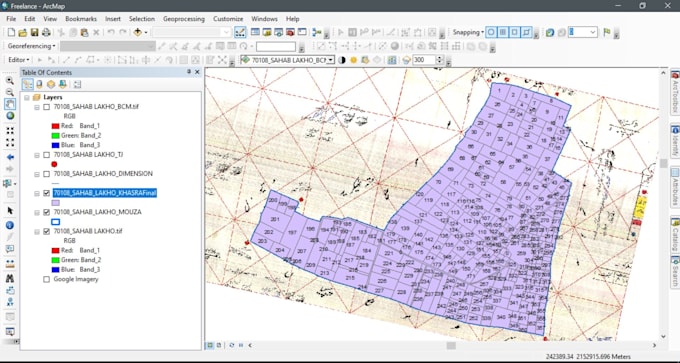Click the Effects brightness sun icon
This screenshot has height=363, width=680.
point(353,60)
